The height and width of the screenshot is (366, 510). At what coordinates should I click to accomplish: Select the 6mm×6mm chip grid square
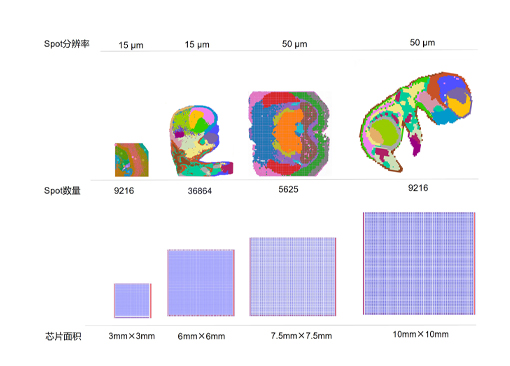click(201, 282)
